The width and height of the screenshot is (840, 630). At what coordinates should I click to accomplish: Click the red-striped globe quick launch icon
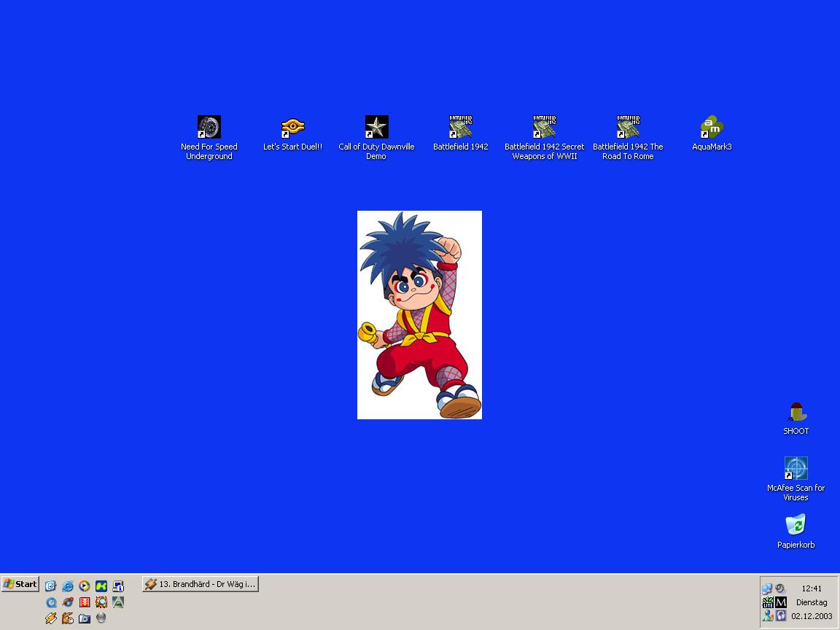68,602
